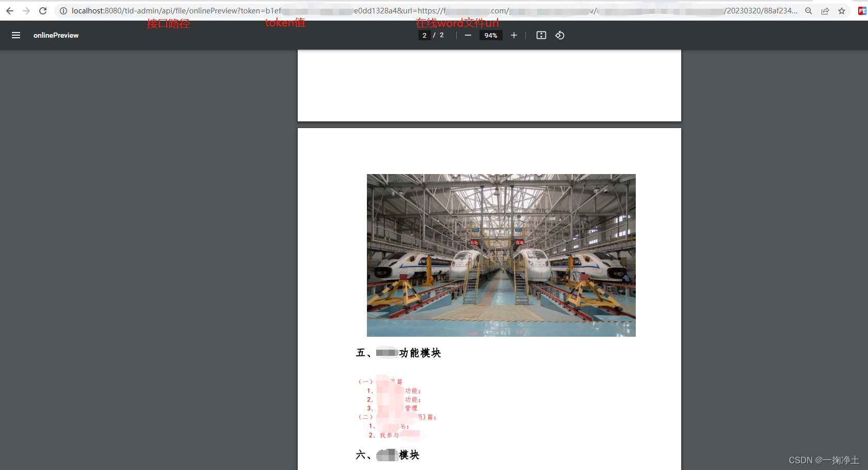Click heading 六、模块
The width and height of the screenshot is (868, 470).
click(x=388, y=455)
